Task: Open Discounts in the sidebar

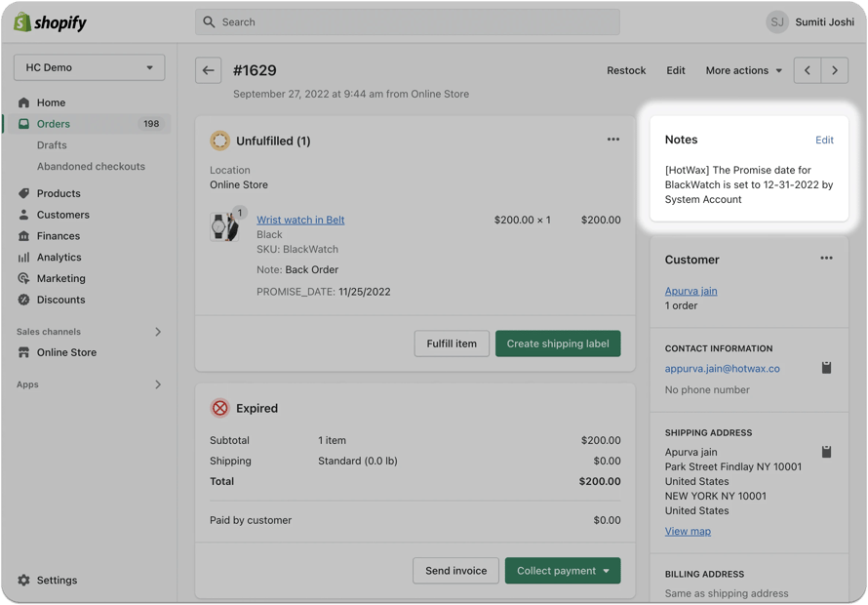Action: (60, 300)
